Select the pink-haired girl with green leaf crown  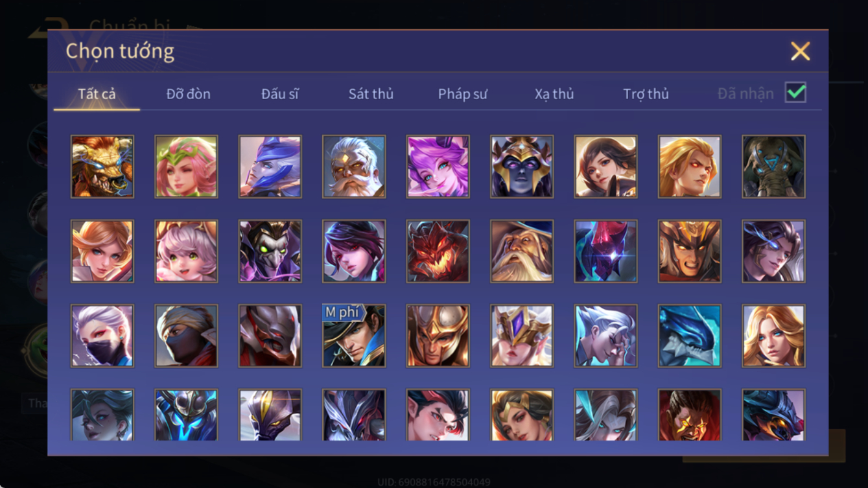[187, 167]
